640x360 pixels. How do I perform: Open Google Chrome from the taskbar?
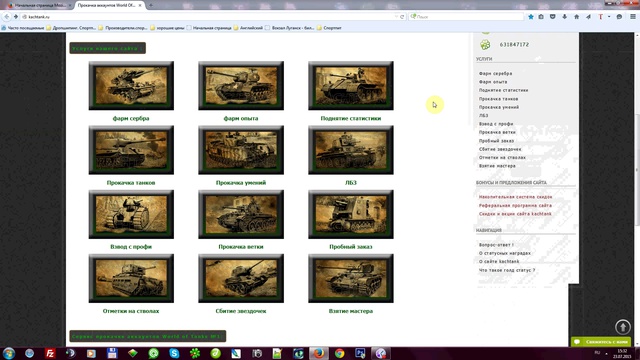(x=339, y=353)
